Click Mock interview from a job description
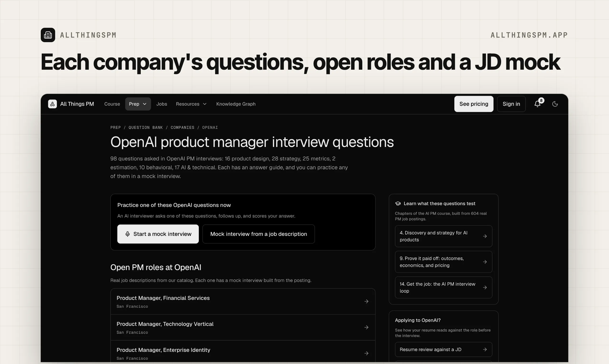The image size is (609, 364). pos(258,234)
